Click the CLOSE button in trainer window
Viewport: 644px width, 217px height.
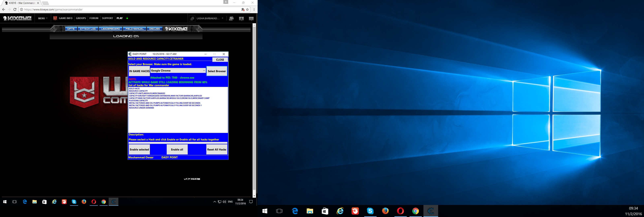pyautogui.click(x=220, y=60)
